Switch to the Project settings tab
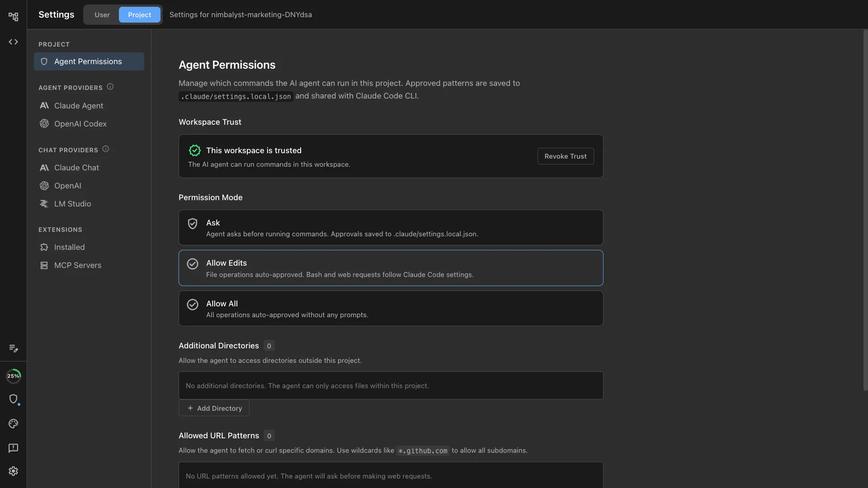This screenshot has height=488, width=868. pyautogui.click(x=140, y=14)
